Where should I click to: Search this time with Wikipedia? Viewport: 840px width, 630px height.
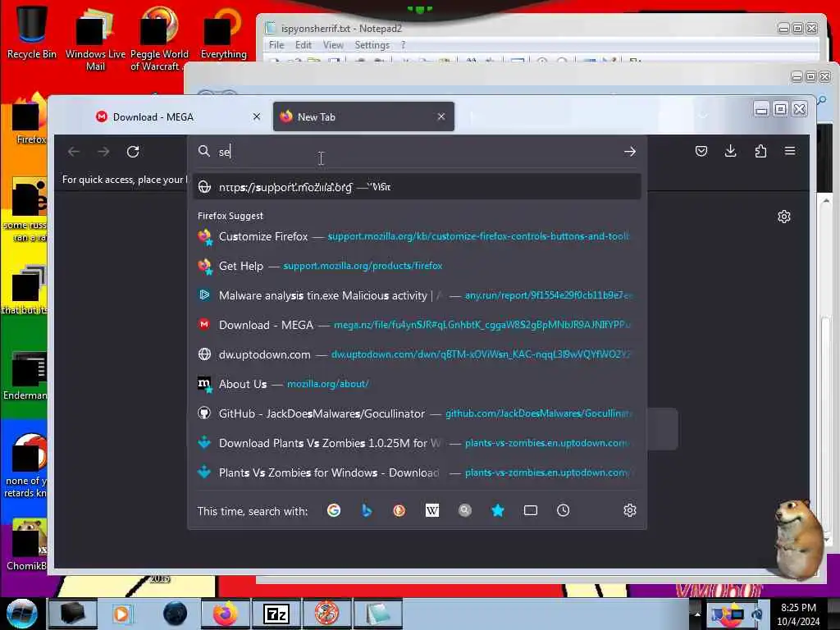tap(431, 510)
